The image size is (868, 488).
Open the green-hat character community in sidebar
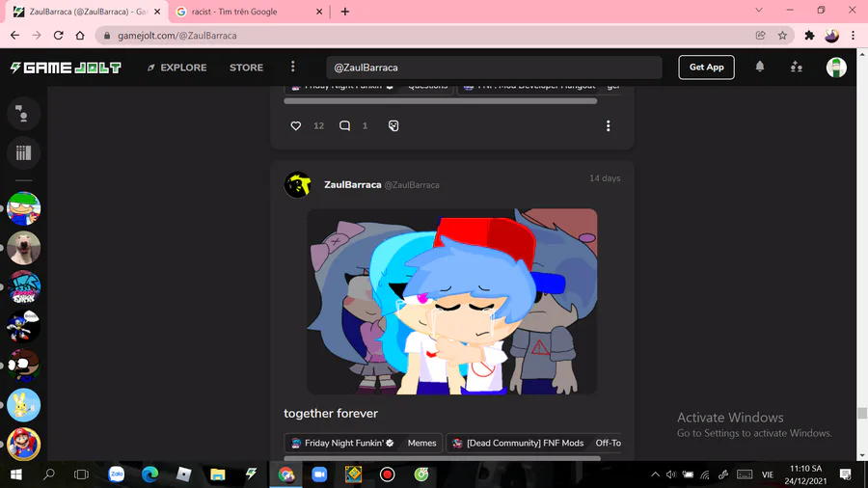point(23,208)
